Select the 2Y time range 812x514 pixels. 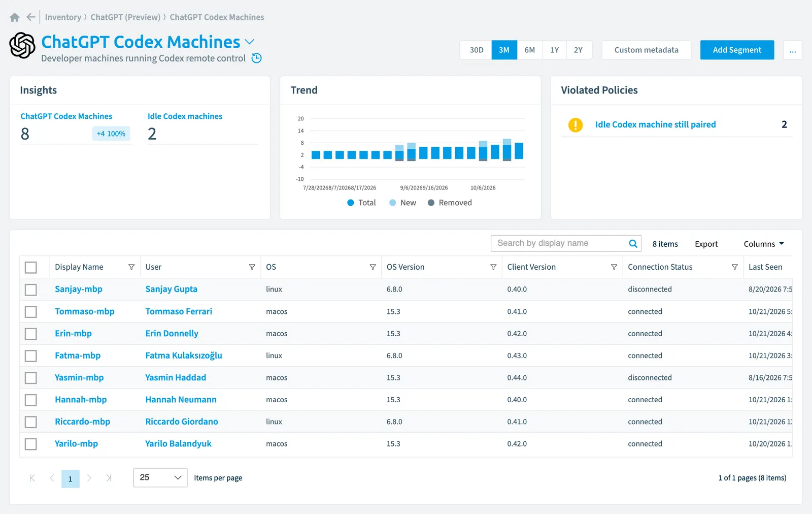coord(579,50)
